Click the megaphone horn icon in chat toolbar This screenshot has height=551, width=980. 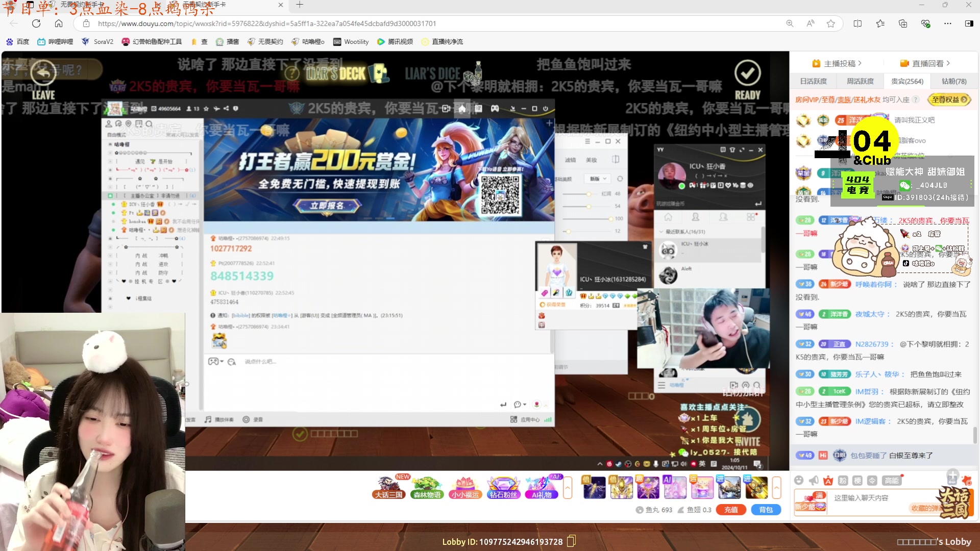814,481
